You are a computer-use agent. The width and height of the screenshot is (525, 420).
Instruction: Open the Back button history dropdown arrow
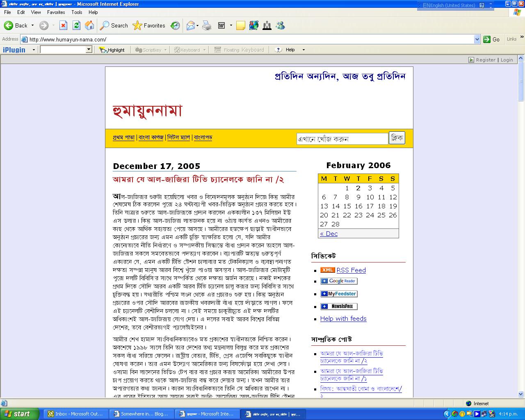tap(33, 25)
